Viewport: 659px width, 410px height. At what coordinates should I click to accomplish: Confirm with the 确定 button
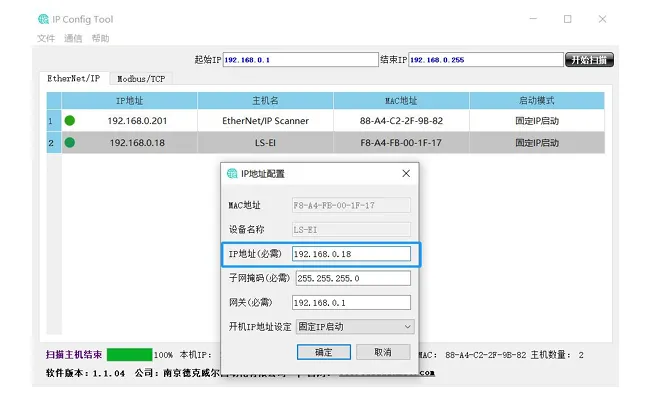point(324,352)
